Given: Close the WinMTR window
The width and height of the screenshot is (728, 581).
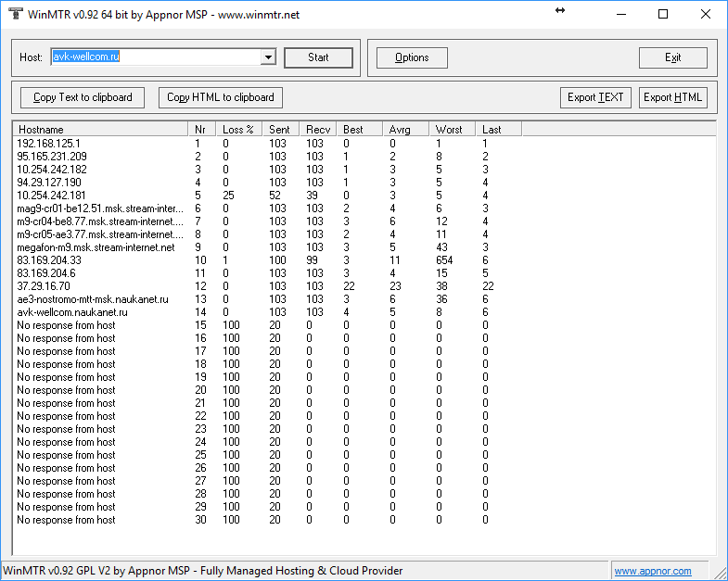Looking at the screenshot, I should [705, 14].
